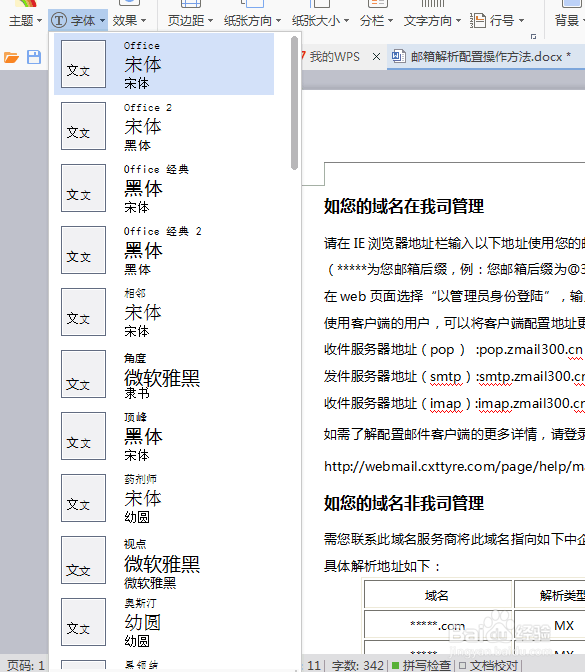The height and width of the screenshot is (672, 585).
Task: Choose the Office 经典 2 font scheme
Action: pyautogui.click(x=164, y=250)
